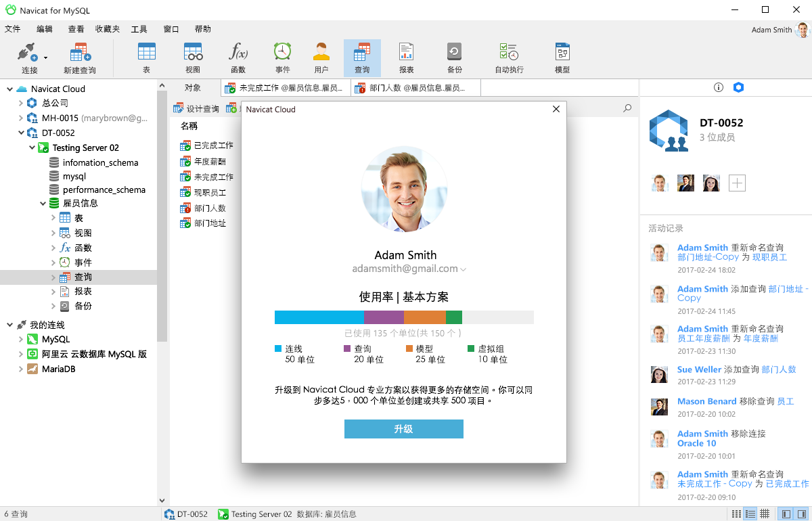The image size is (812, 521).
Task: Click Adam Smith avatar in title area
Action: pyautogui.click(x=803, y=30)
